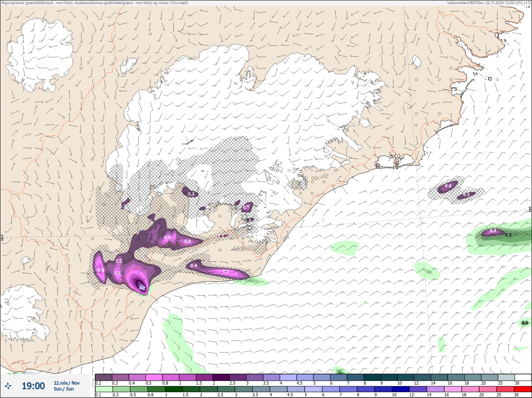Viewport: 532px width, 398px height.
Task: Click the 19:00 forecast time label
Action: (x=33, y=386)
